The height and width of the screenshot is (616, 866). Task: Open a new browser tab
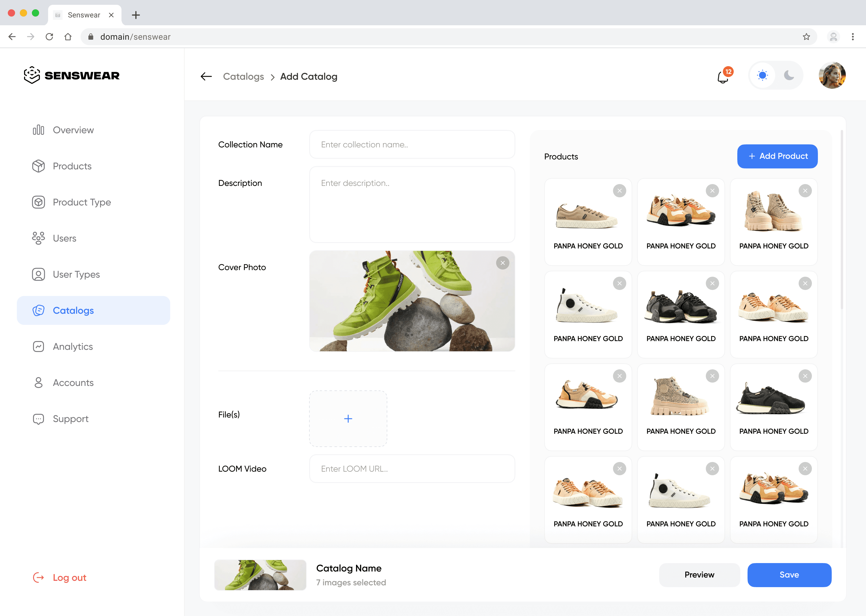pos(136,15)
